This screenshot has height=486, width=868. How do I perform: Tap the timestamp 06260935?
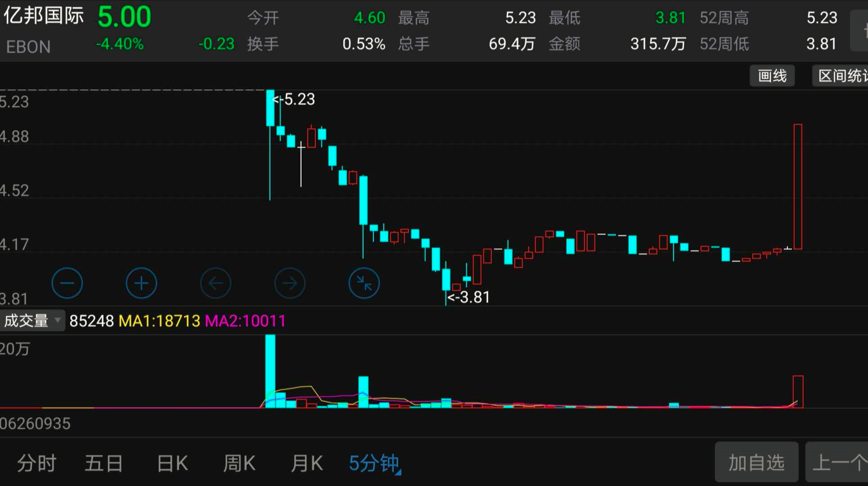point(35,424)
